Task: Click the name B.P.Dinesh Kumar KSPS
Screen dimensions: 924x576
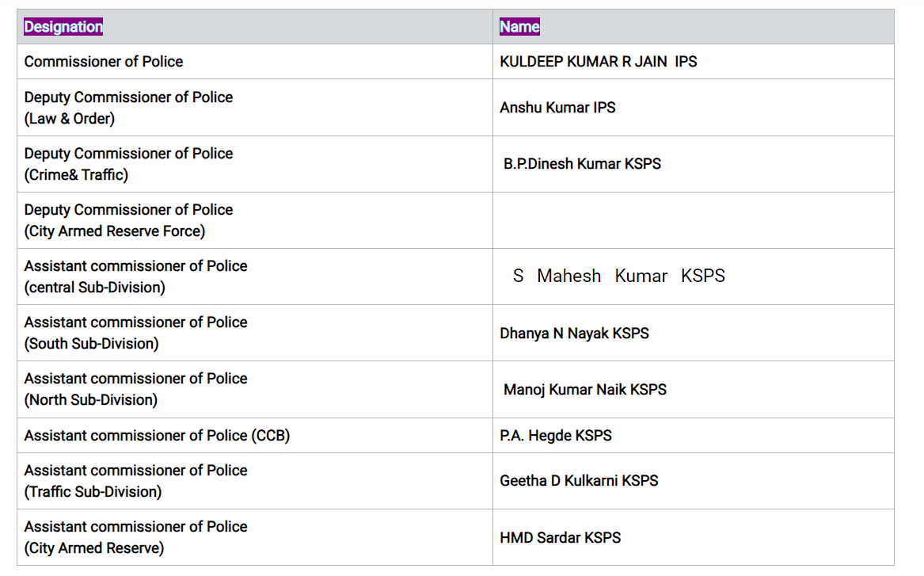Action: [582, 164]
